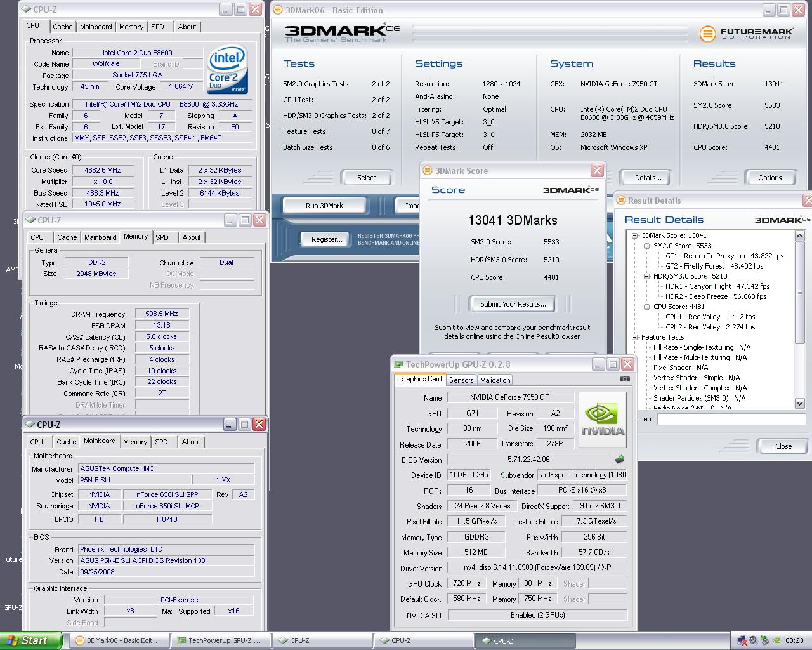Activate the TechPowerUp GPU-Z taskbar button
Image resolution: width=812 pixels, height=650 pixels.
coord(221,641)
